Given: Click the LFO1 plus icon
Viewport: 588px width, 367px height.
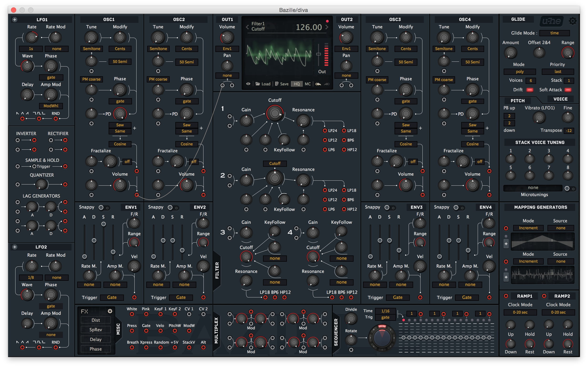Looking at the screenshot, I should coord(15,20).
